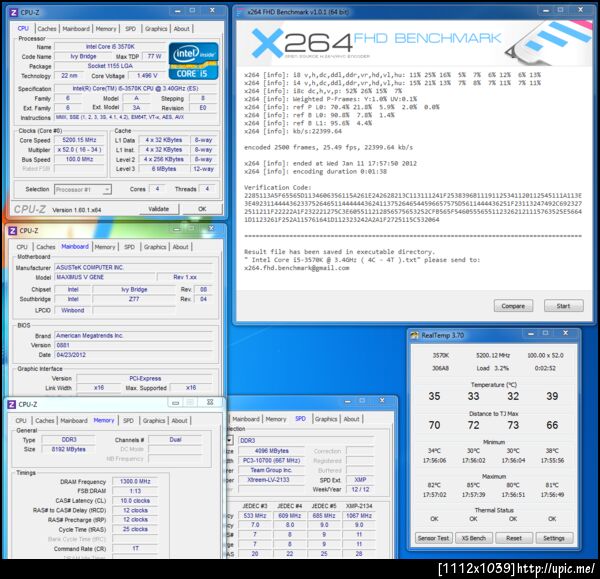Image resolution: width=600 pixels, height=579 pixels.
Task: Open About tab in the SPD CPU-Z window
Action: point(351,419)
